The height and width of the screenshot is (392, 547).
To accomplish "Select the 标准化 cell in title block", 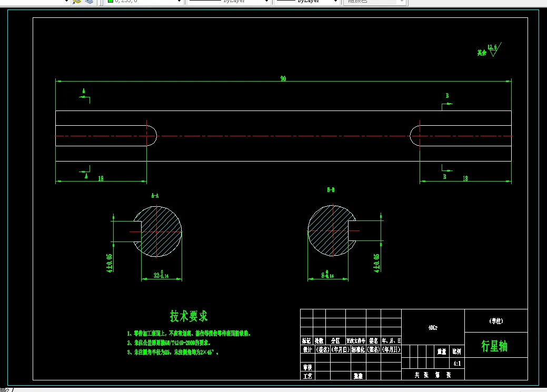I will coord(359,349).
